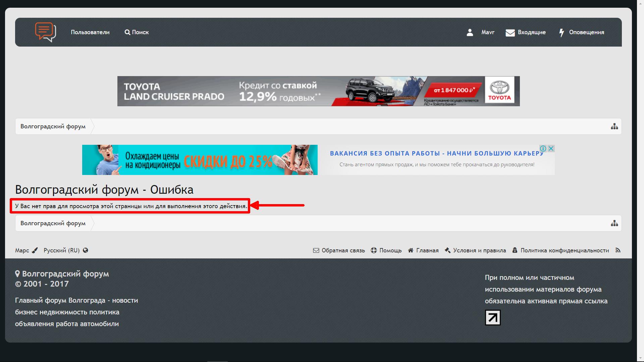Open the Входящие envelope inbox

pos(526,32)
